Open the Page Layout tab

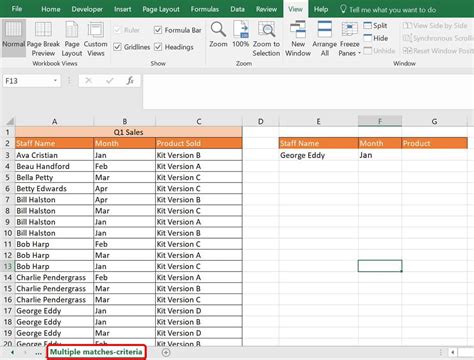pyautogui.click(x=161, y=9)
